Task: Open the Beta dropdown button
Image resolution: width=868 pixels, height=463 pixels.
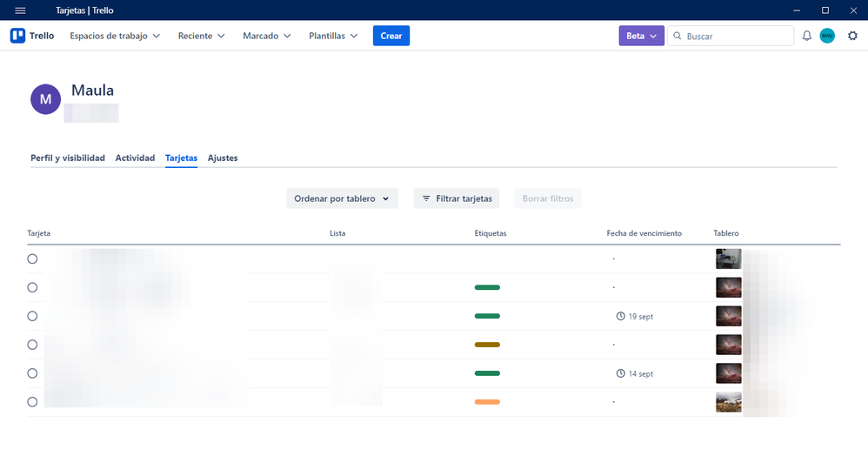Action: coord(641,36)
